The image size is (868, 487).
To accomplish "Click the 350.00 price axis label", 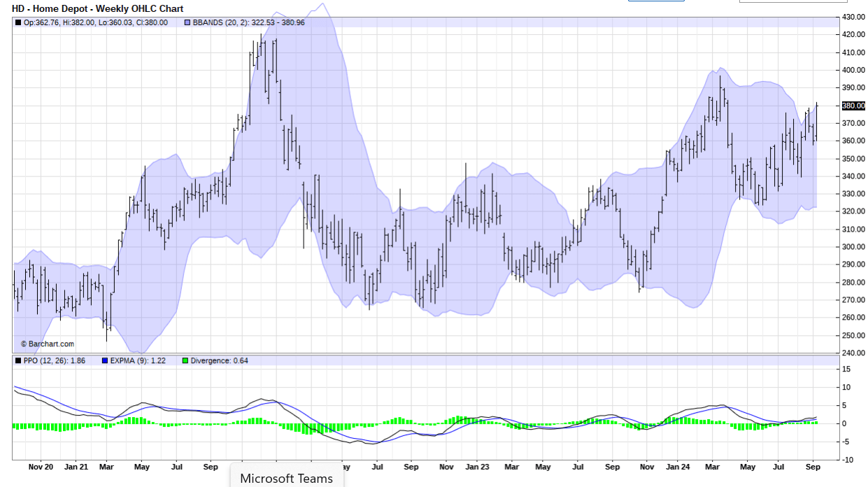I will [853, 159].
